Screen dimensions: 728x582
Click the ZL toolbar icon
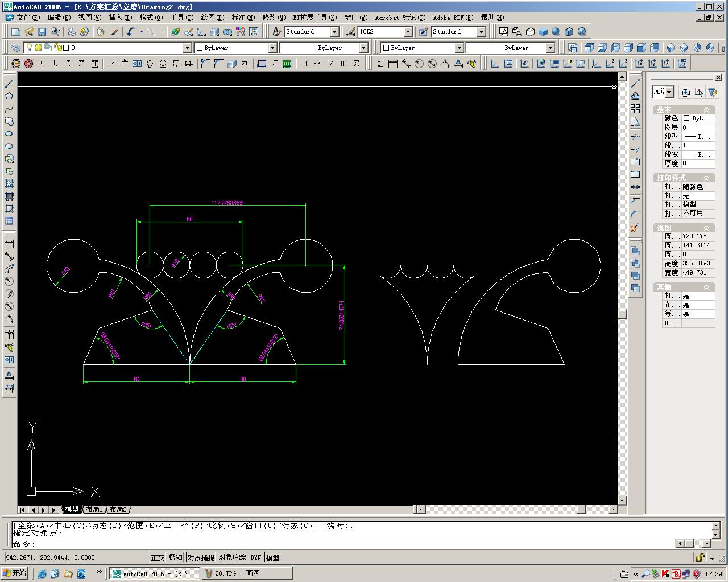tap(245, 64)
